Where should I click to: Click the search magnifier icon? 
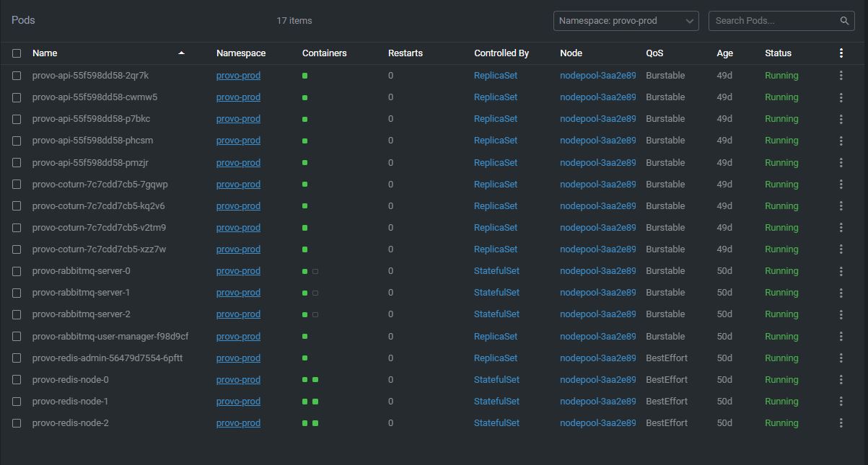click(844, 21)
